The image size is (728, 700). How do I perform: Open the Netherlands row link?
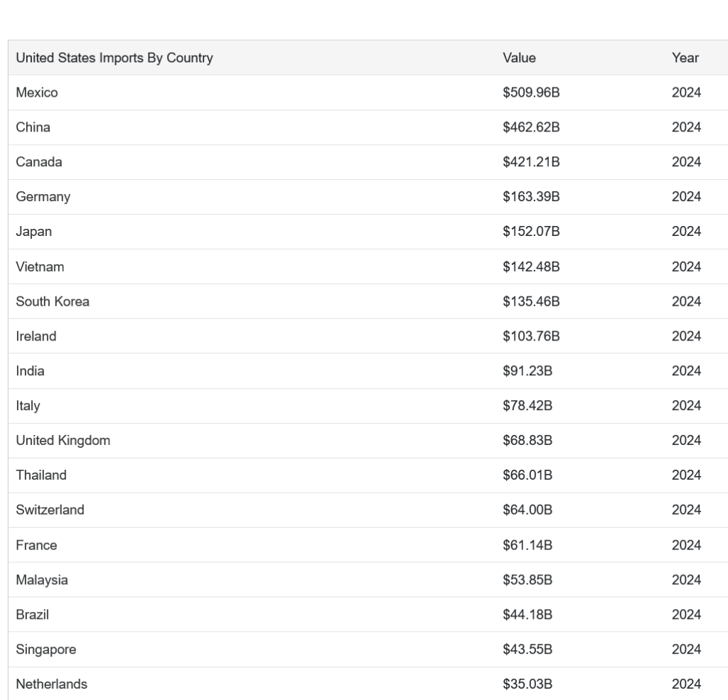tap(51, 684)
